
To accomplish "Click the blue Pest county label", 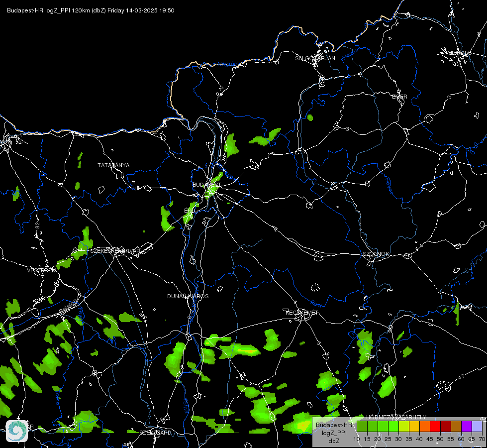I will (x=316, y=303).
